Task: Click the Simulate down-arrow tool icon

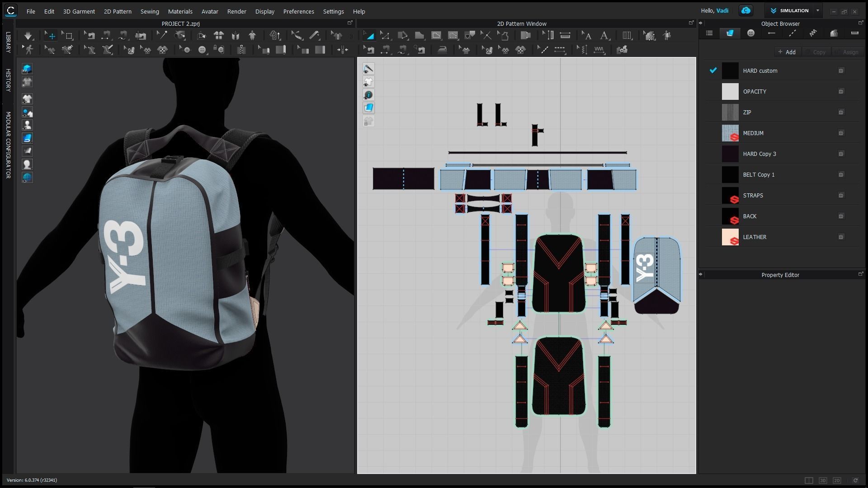Action: click(x=28, y=36)
